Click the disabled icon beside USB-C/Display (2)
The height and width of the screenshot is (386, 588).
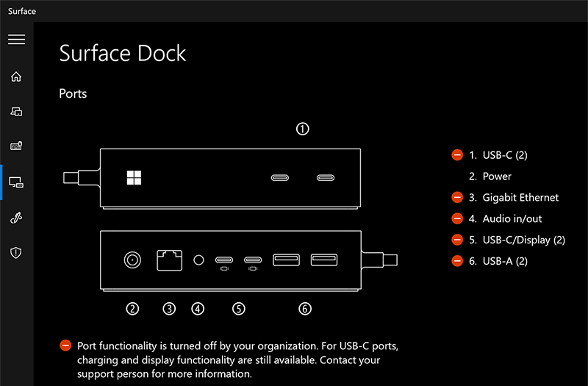pos(457,240)
